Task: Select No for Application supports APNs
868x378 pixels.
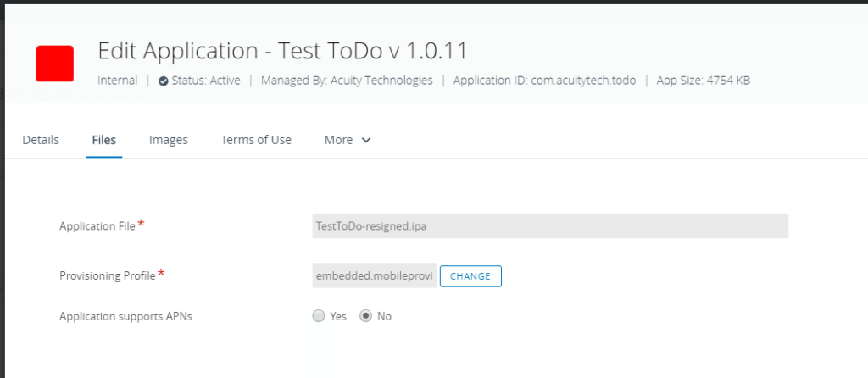Action: pos(366,316)
